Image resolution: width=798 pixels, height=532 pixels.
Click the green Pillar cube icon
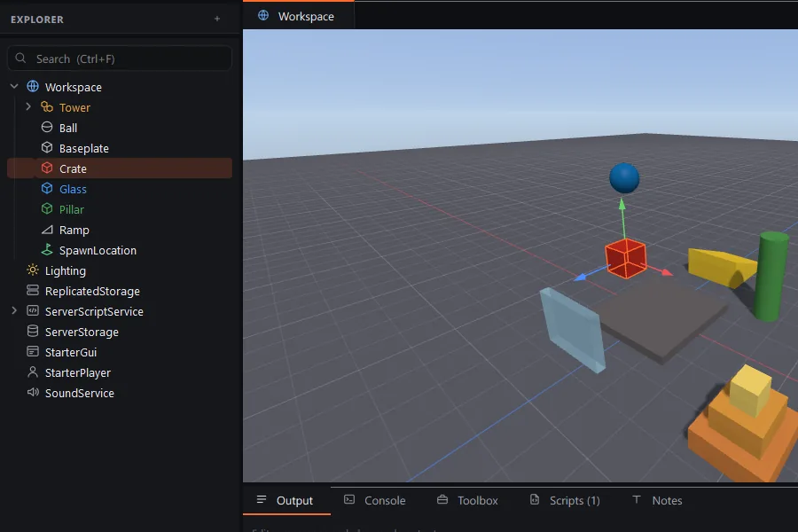point(47,208)
